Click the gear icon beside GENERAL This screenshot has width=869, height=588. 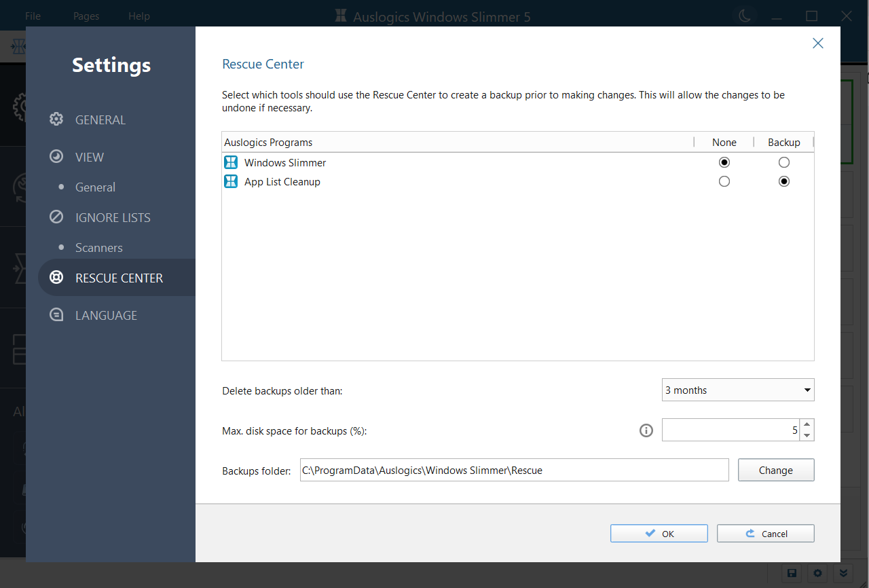(x=56, y=120)
